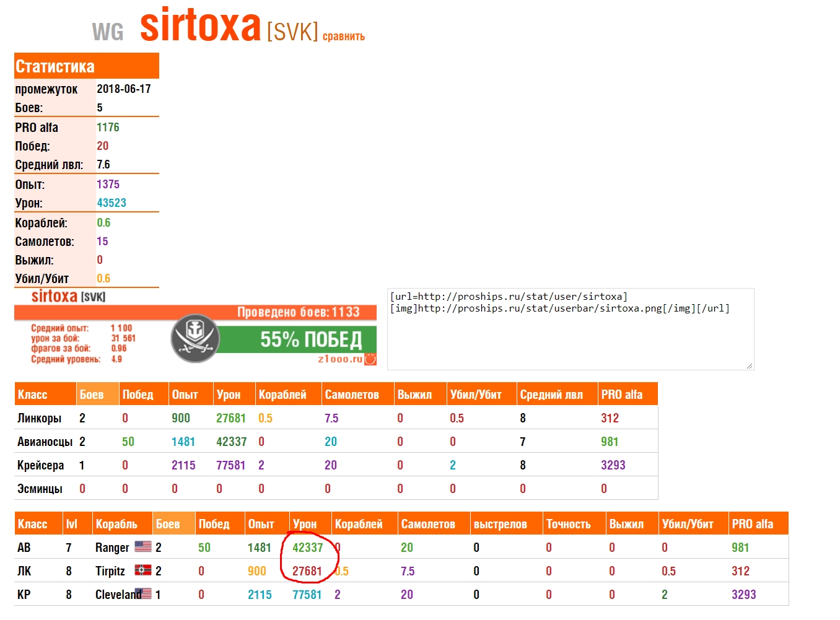Click the Опыт value 1375
The height and width of the screenshot is (620, 840).
(108, 184)
